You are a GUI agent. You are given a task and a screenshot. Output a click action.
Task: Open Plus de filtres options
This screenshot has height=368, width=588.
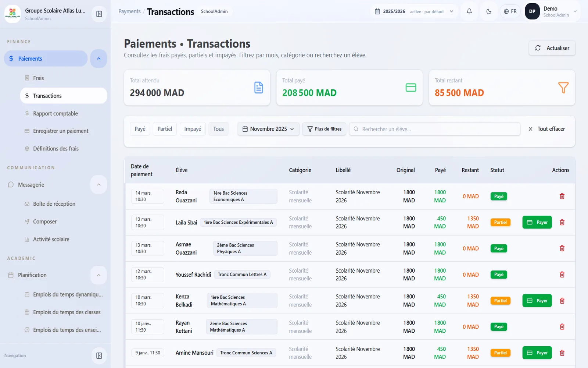point(324,129)
